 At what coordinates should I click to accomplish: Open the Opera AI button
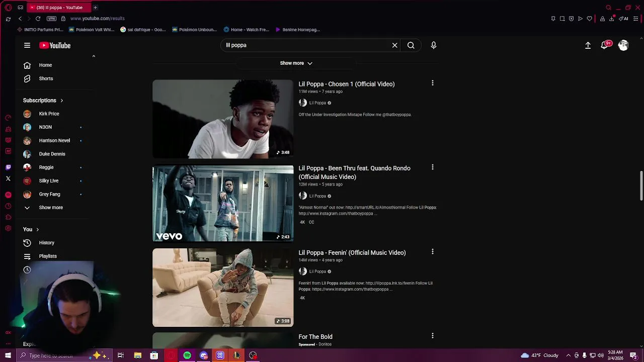(624, 19)
